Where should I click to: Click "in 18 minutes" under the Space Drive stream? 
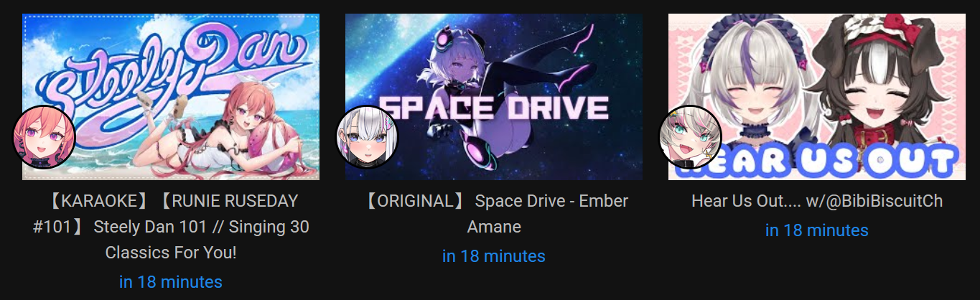[494, 256]
